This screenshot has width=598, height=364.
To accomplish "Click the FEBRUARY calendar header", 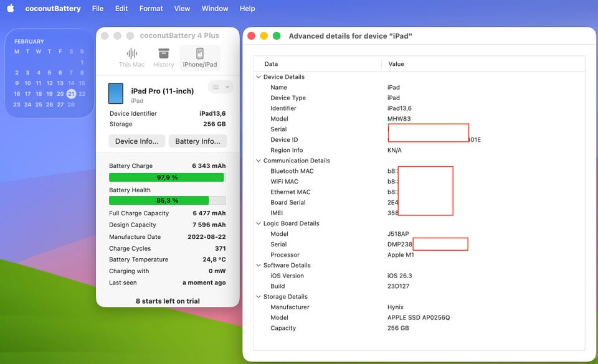I will coord(29,42).
